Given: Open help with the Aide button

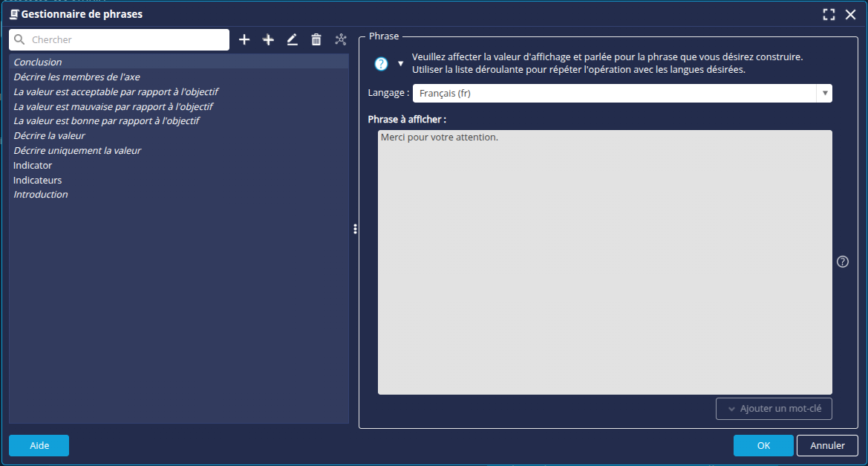Looking at the screenshot, I should tap(39, 445).
